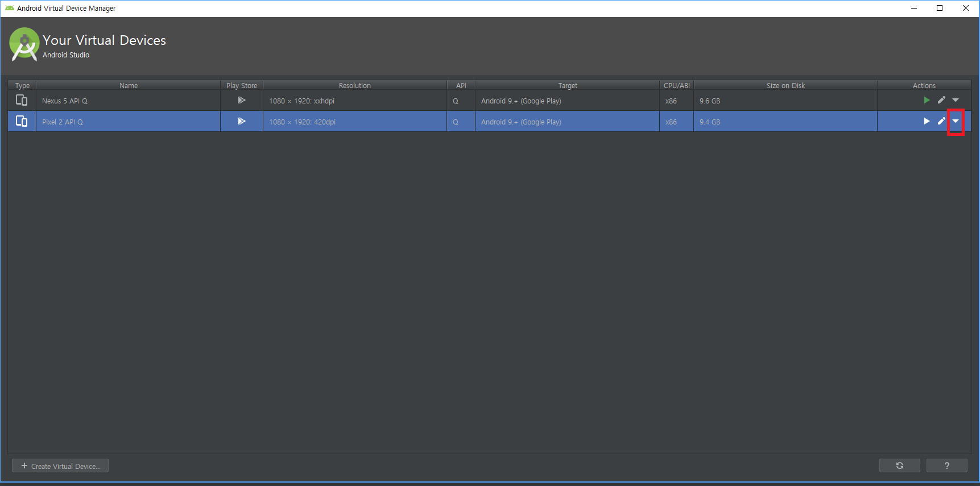Click Play Store icon in Nexus 5 row
The height and width of the screenshot is (486, 980).
point(242,100)
